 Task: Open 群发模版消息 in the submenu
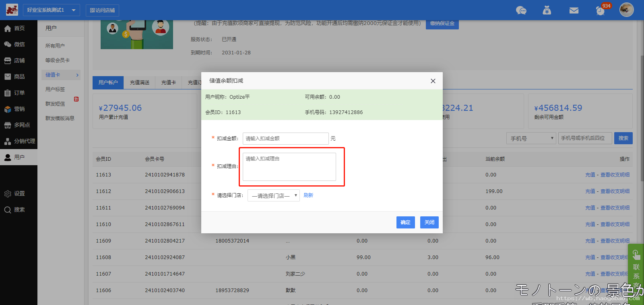point(60,118)
